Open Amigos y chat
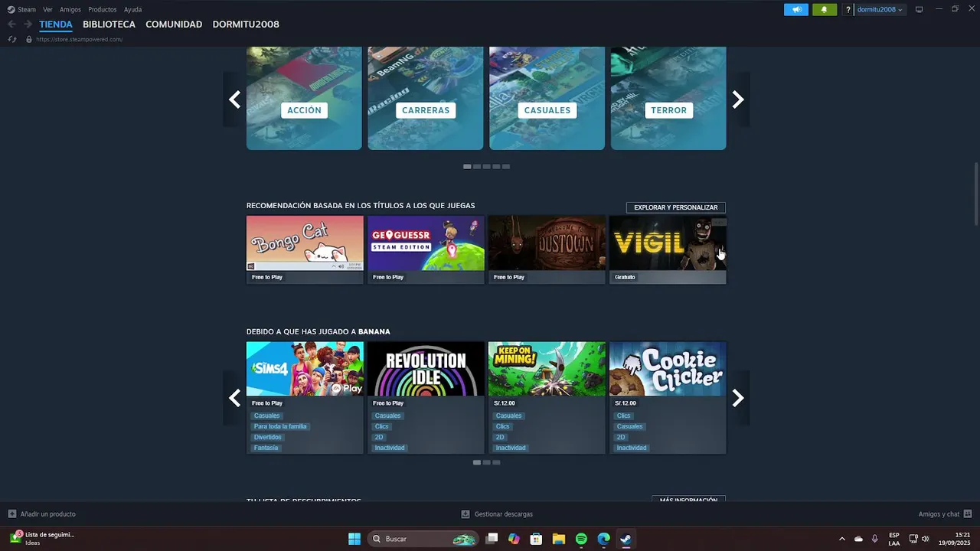This screenshot has height=551, width=980. [x=939, y=514]
